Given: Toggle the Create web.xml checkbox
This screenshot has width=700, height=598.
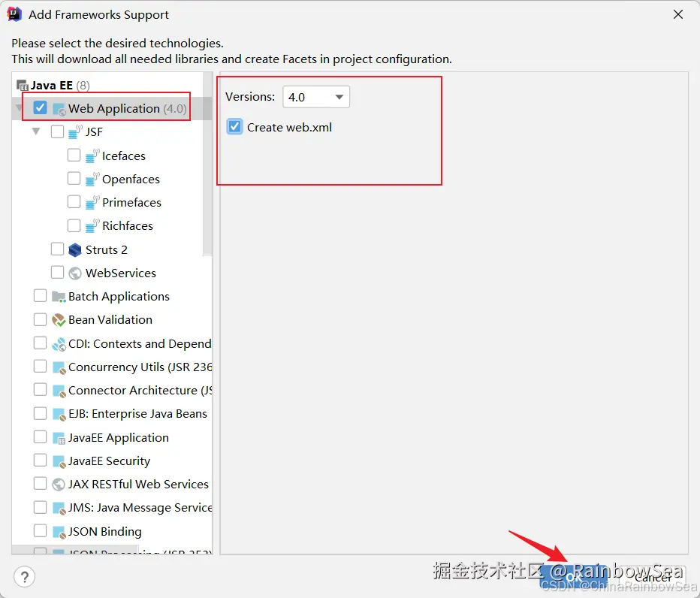Looking at the screenshot, I should 235,127.
